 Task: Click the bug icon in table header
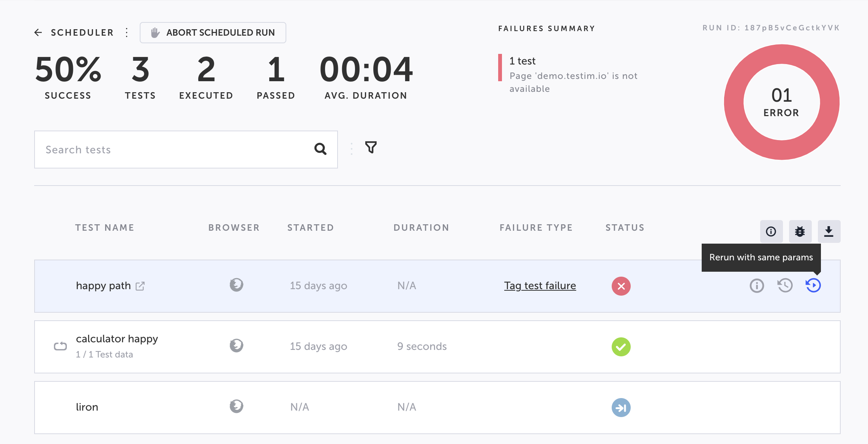tap(800, 231)
